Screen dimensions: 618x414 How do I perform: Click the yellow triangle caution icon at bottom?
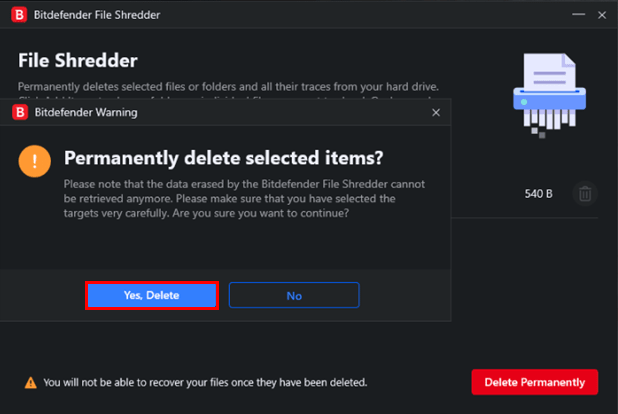point(31,383)
